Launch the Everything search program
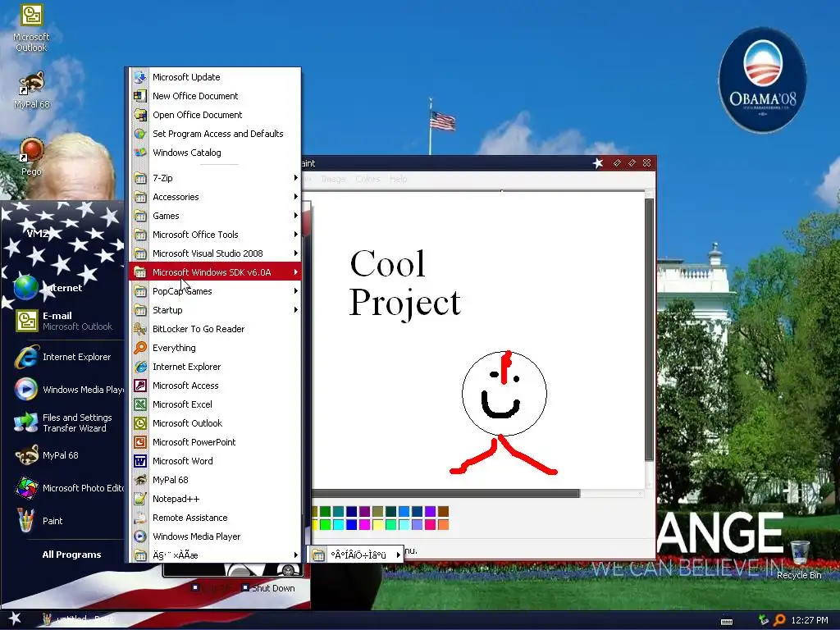This screenshot has height=630, width=840. click(x=214, y=348)
